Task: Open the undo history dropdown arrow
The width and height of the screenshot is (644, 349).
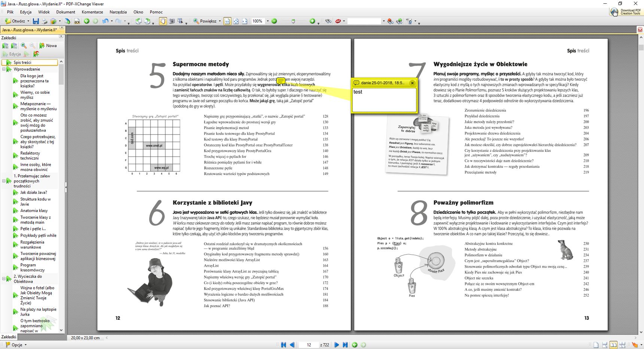Action: coord(112,21)
